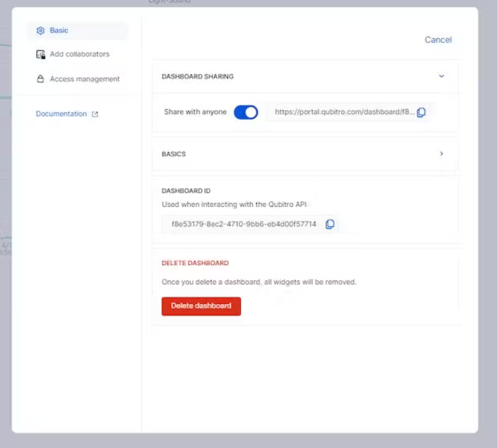Screen dimensions: 497x448
Task: Click the Basic gear icon
Action: (40, 31)
